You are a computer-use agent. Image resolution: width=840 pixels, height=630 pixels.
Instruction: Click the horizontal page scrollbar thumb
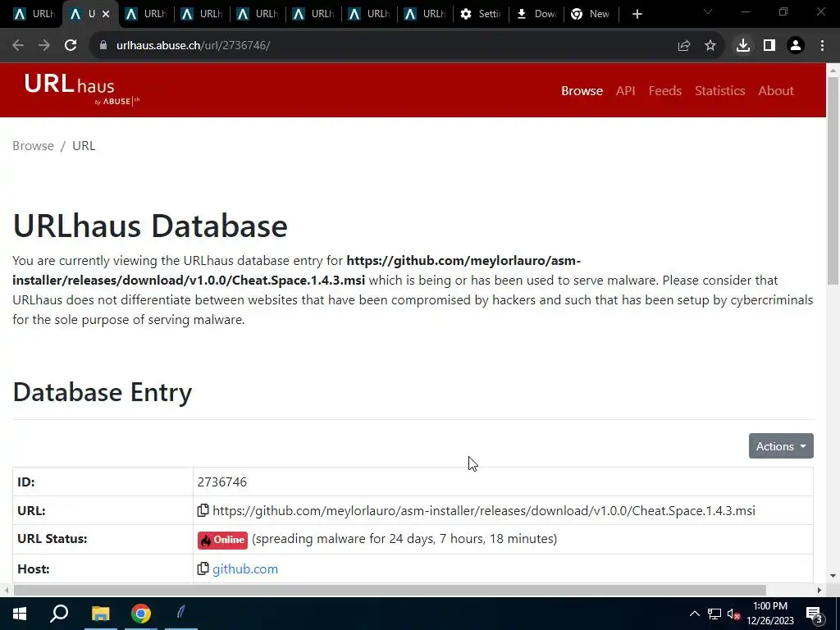(390, 590)
